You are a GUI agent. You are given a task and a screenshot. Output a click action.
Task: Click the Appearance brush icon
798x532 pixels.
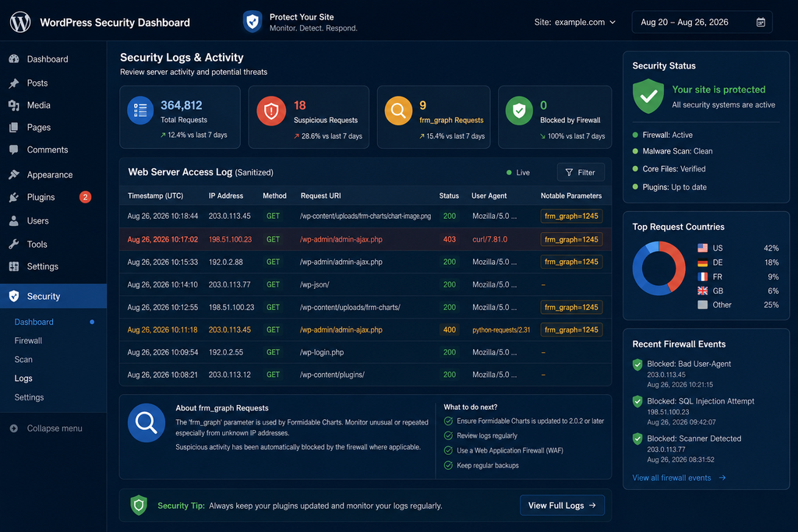(x=14, y=174)
